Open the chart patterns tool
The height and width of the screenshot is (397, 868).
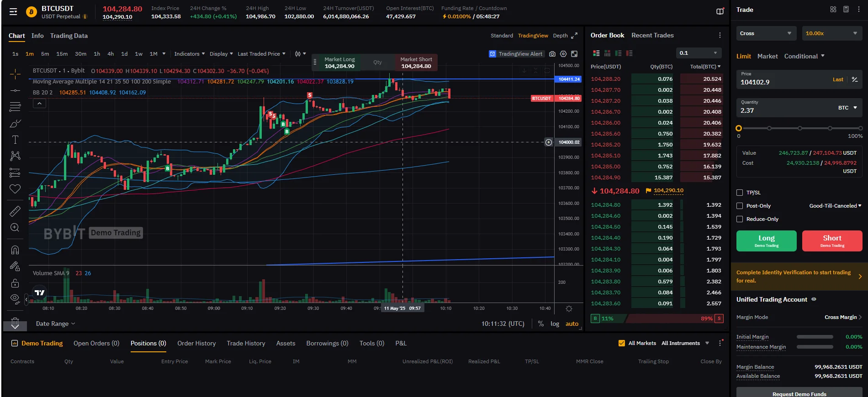click(x=15, y=156)
